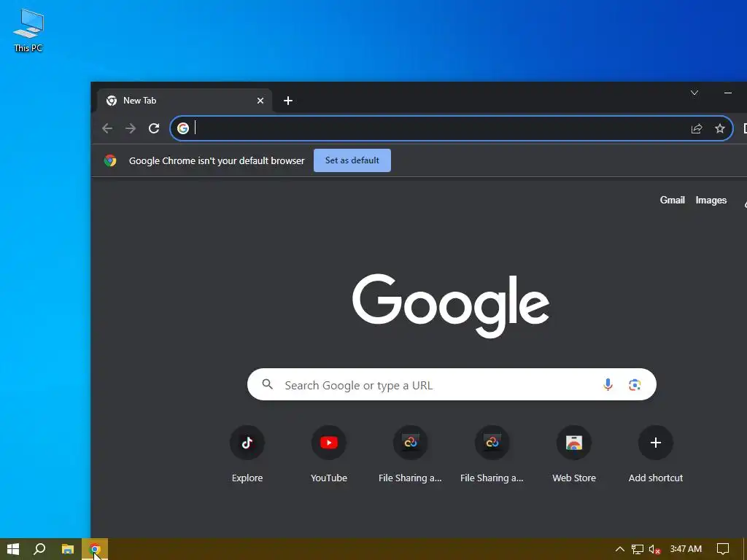The image size is (747, 560).
Task: Click the Google icon in address bar
Action: click(x=183, y=128)
